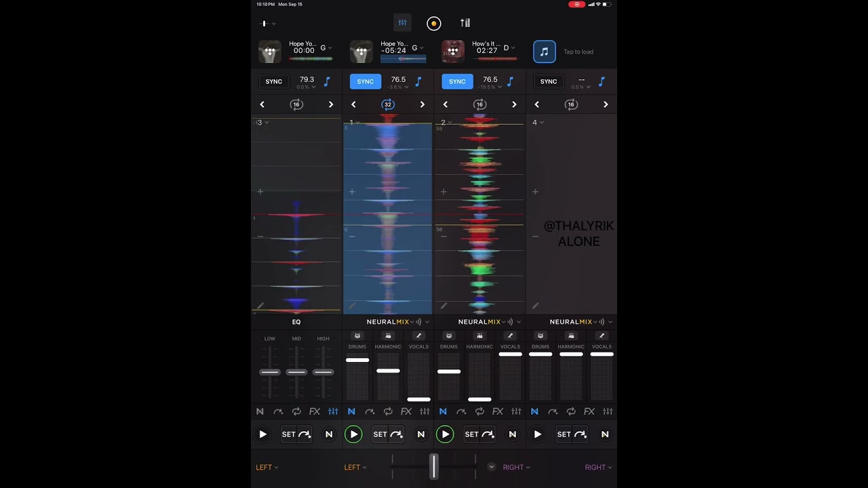The width and height of the screenshot is (868, 488).
Task: Toggle key lock note on deck 2 beside -15.5%
Action: (x=510, y=81)
